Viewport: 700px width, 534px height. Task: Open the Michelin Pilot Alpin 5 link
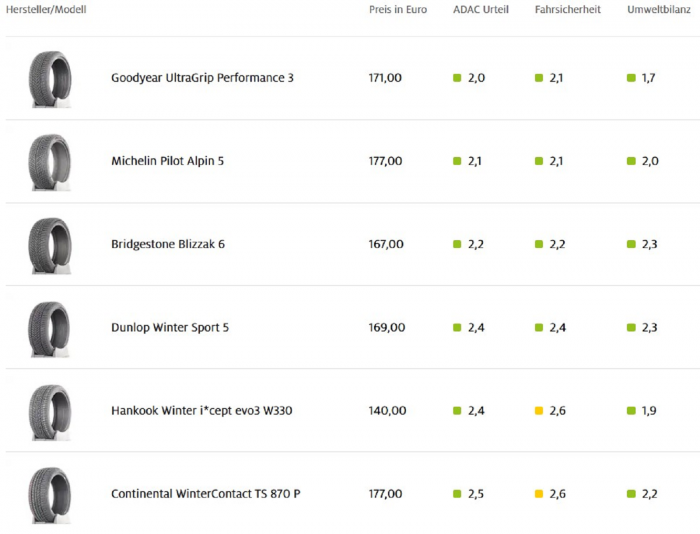point(167,161)
